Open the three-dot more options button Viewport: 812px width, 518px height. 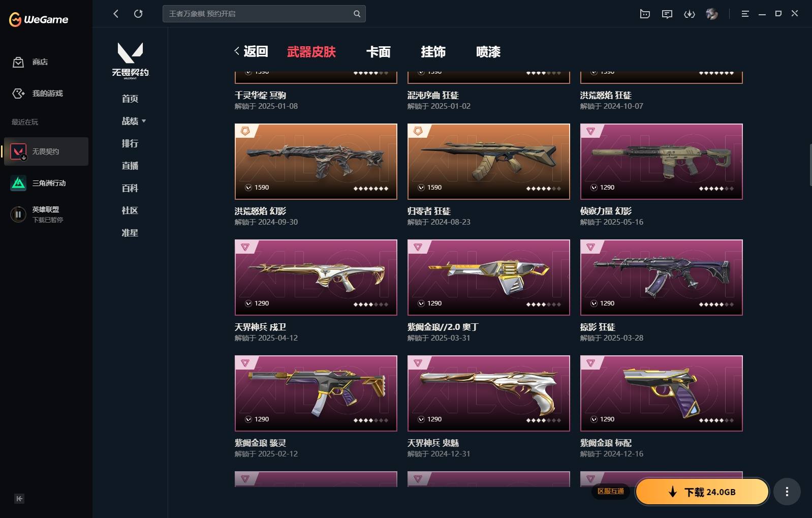pos(787,492)
